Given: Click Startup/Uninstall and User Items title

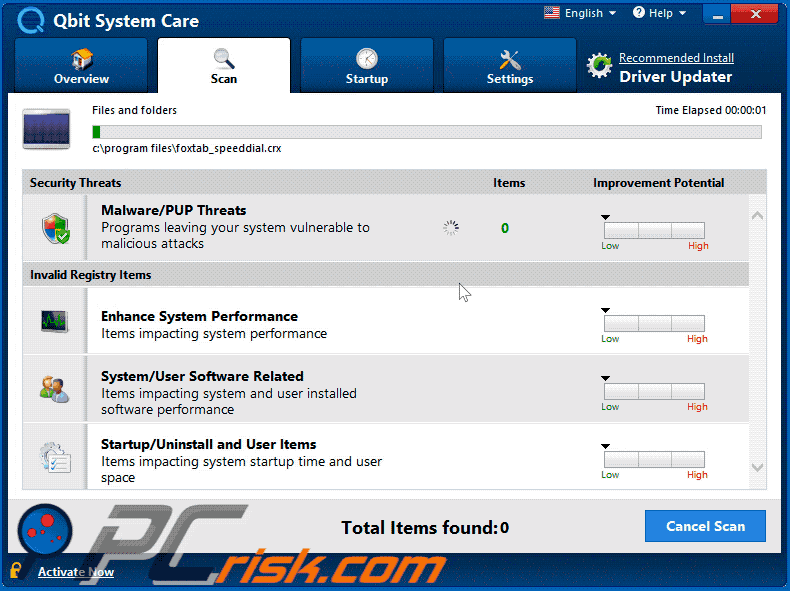Looking at the screenshot, I should pos(209,444).
